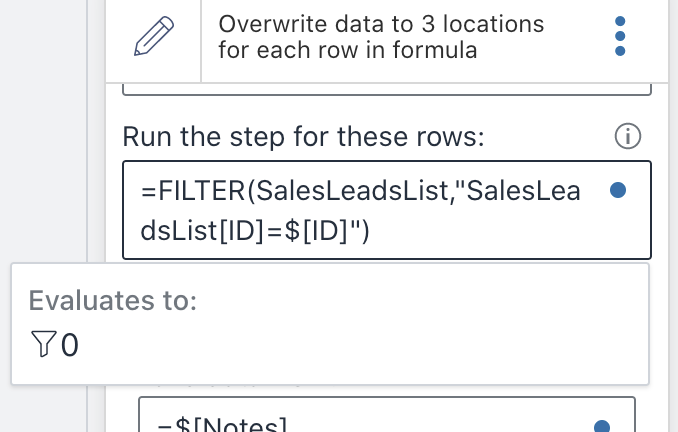Click the 'Evaluates to:' heading in the popup

tap(112, 300)
